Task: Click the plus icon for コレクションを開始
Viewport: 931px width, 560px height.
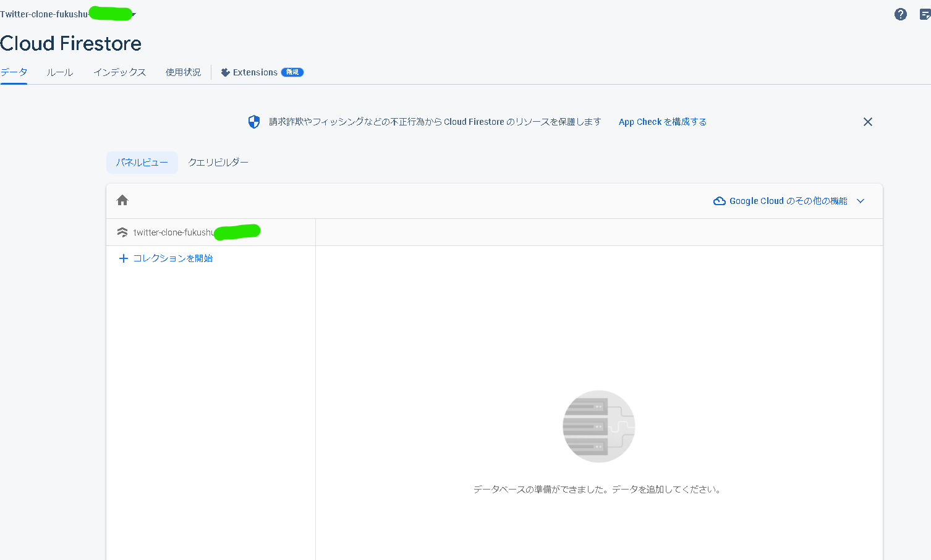Action: 123,258
